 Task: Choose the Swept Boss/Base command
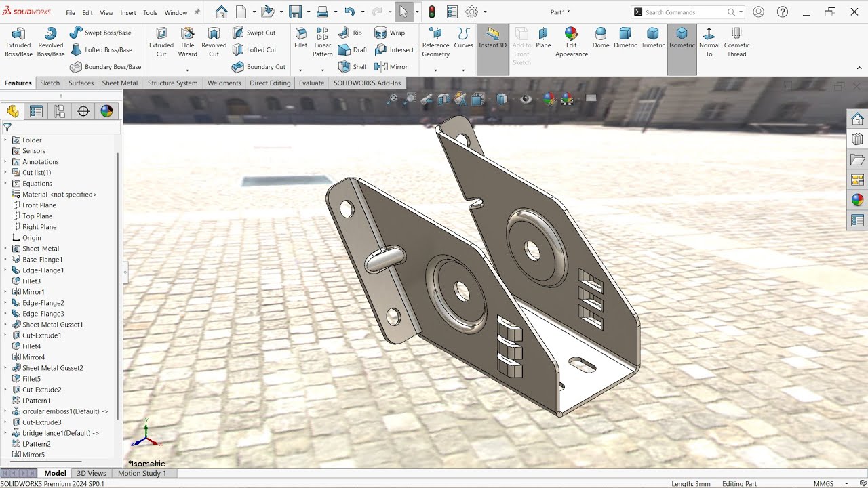click(100, 33)
